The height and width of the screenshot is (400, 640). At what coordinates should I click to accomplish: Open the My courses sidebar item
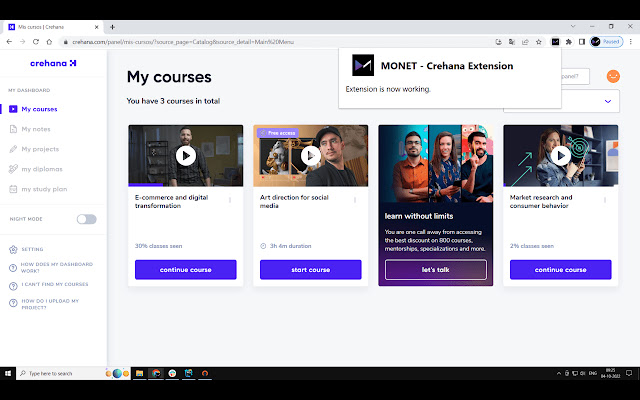pyautogui.click(x=39, y=109)
